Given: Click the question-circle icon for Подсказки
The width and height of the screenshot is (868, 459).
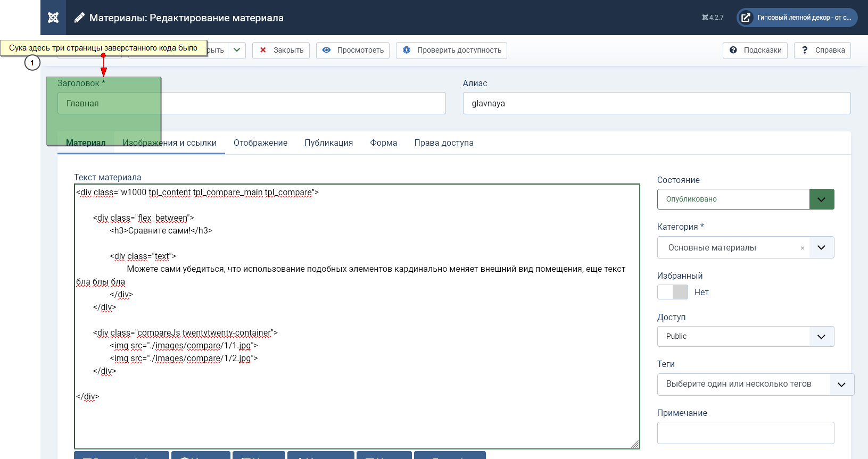Looking at the screenshot, I should (x=733, y=50).
